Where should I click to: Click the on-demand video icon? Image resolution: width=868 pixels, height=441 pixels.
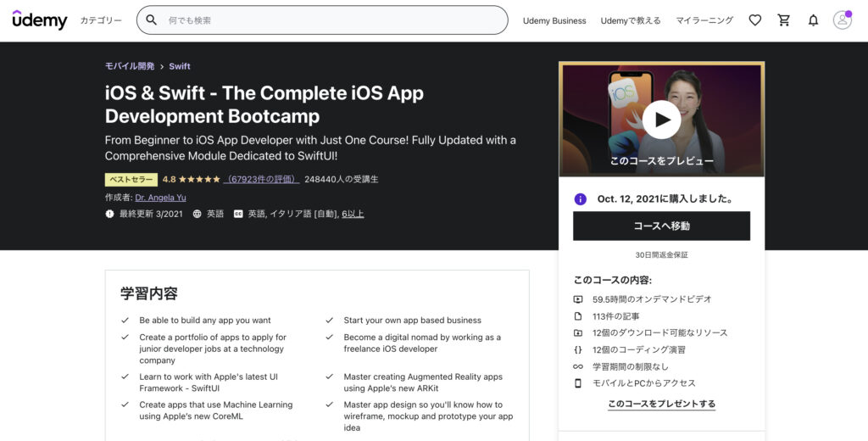578,299
